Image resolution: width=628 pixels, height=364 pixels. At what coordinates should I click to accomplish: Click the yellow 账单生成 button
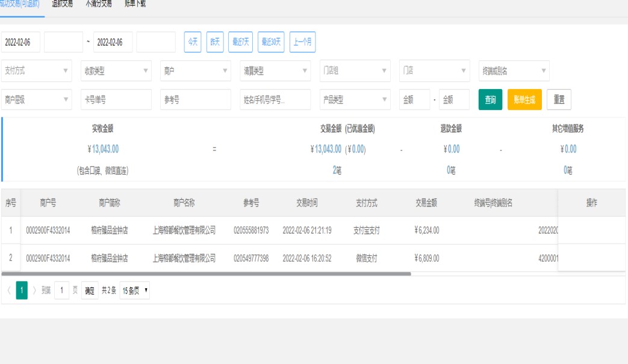pos(524,100)
